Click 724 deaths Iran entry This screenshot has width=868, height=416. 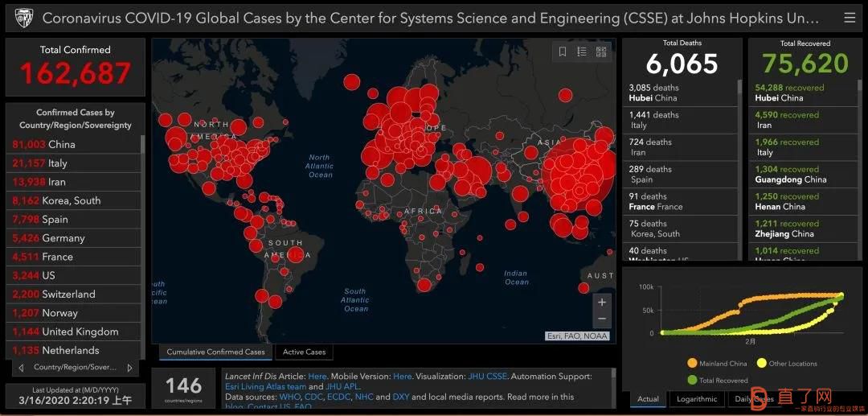point(681,147)
